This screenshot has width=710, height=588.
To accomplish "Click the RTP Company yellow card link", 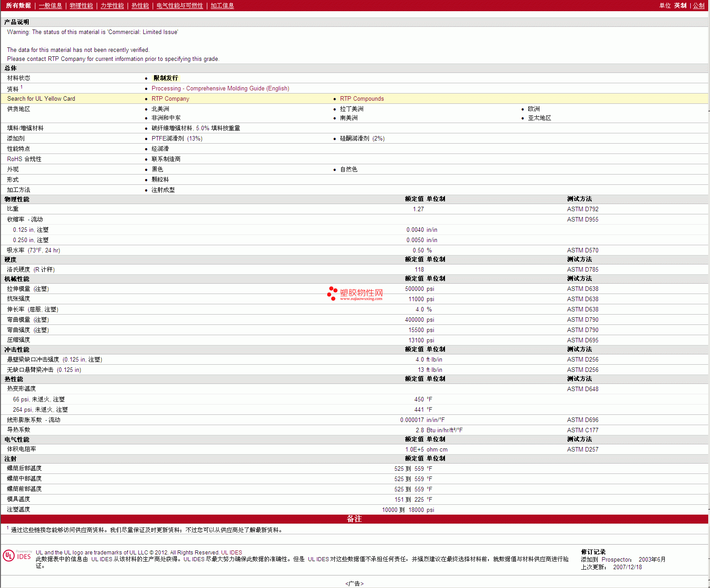I will click(170, 99).
